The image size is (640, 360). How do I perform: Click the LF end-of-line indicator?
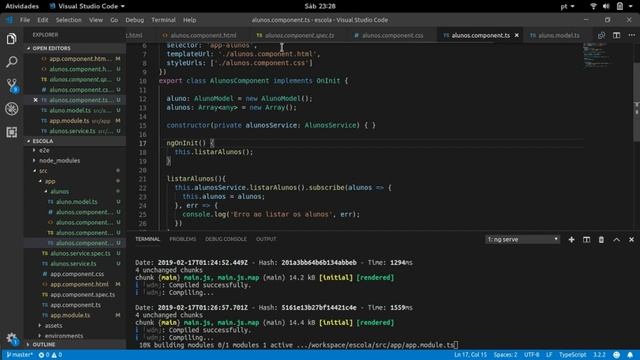[549, 355]
